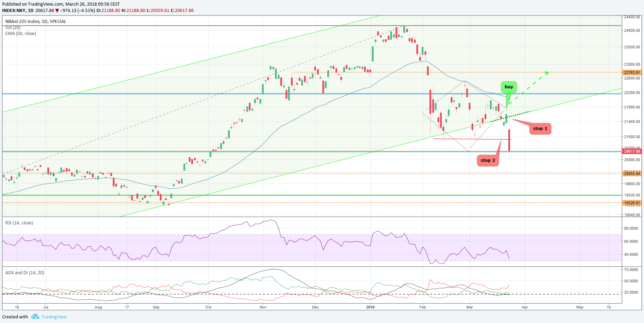Click the 'RSI (14, close)' indicator label
Image resolution: width=644 pixels, height=323 pixels.
[x=19, y=223]
